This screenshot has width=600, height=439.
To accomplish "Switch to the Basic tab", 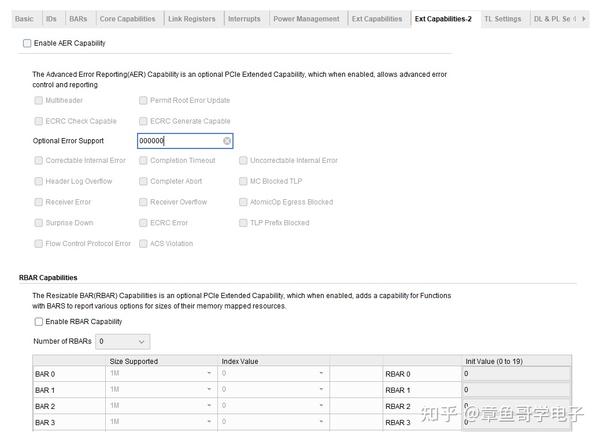I will coord(24,19).
